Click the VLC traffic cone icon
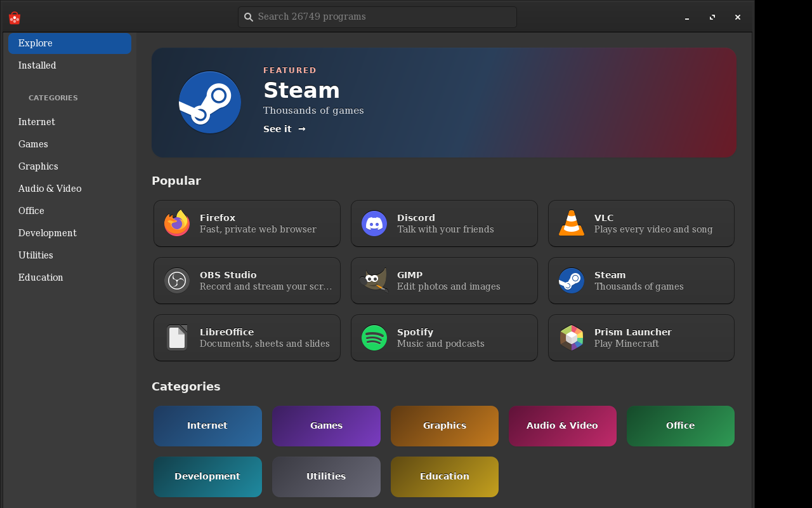 pos(572,224)
